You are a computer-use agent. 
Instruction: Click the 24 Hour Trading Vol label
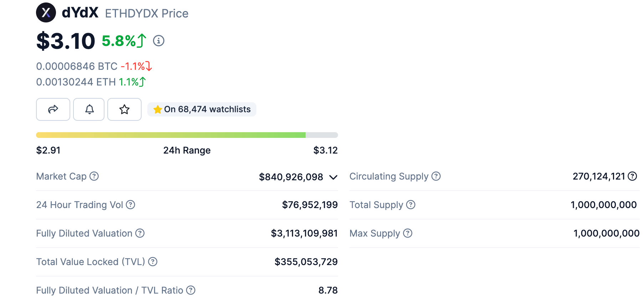coord(80,205)
